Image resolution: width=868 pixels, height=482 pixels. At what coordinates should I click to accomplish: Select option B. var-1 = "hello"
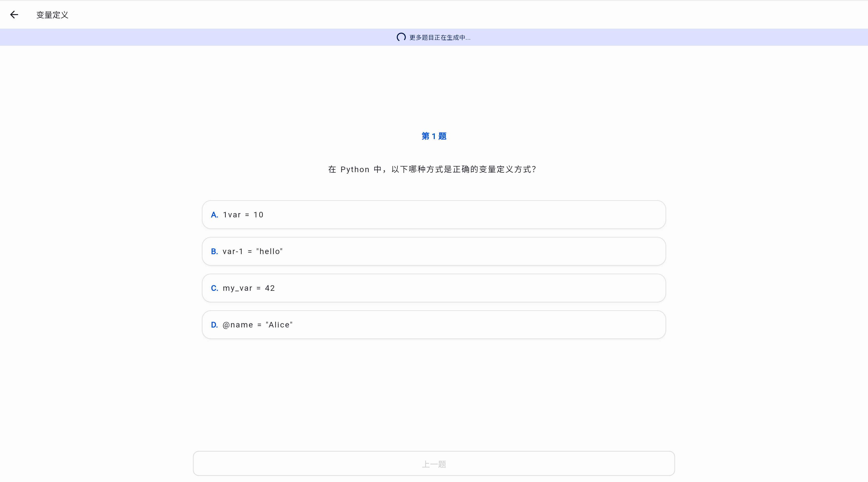click(434, 252)
